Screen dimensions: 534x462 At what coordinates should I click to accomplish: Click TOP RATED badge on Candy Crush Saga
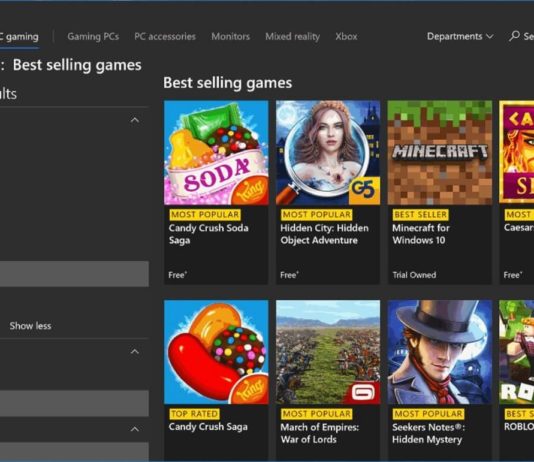194,414
